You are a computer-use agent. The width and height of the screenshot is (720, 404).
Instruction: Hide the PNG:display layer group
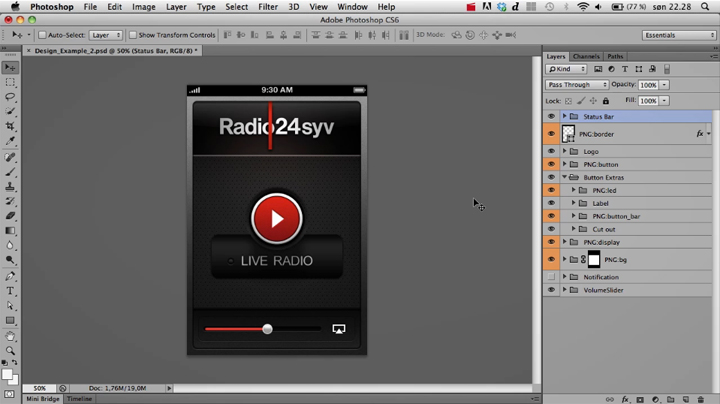click(x=551, y=242)
